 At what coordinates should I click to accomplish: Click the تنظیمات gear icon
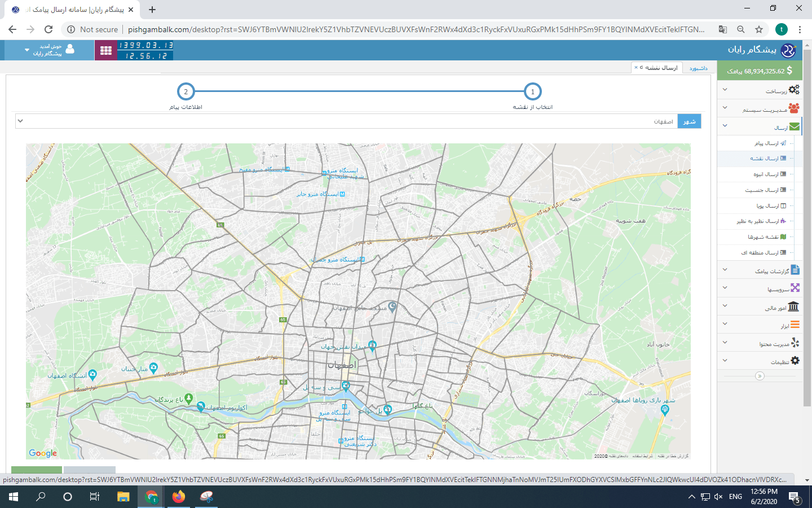795,360
